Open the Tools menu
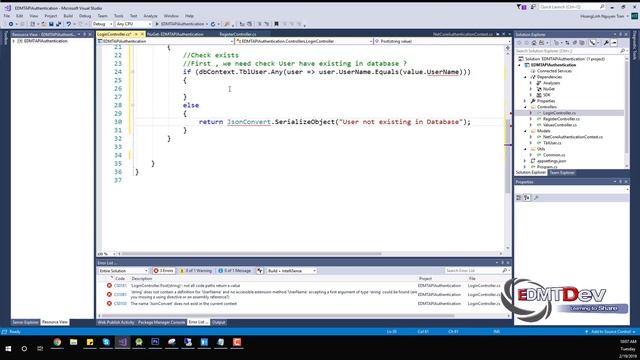 (x=118, y=16)
